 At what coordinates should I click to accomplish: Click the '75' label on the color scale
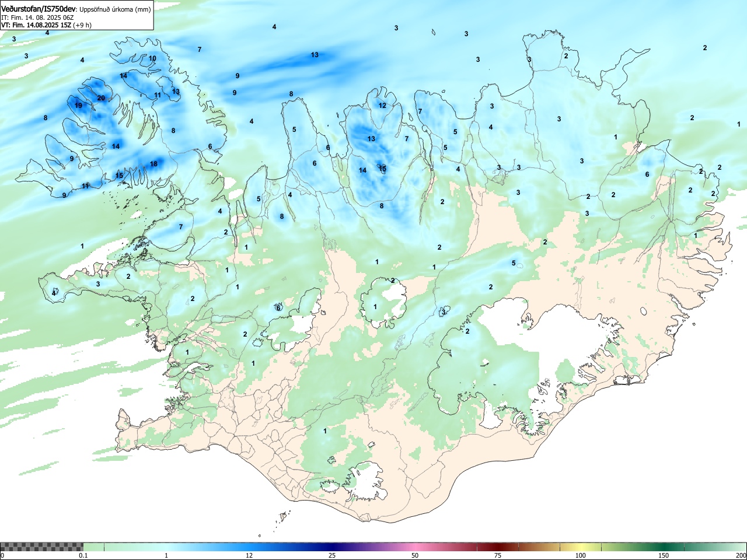(498, 555)
